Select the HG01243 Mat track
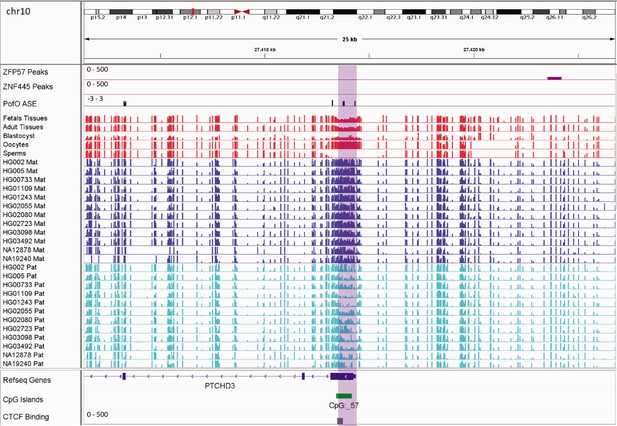The height and width of the screenshot is (426, 617). [24, 197]
